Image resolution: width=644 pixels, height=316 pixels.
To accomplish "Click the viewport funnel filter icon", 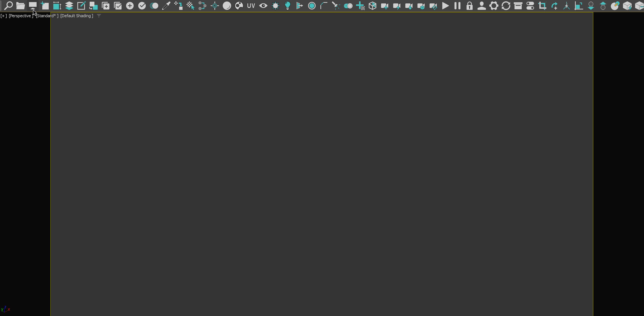I will click(99, 16).
